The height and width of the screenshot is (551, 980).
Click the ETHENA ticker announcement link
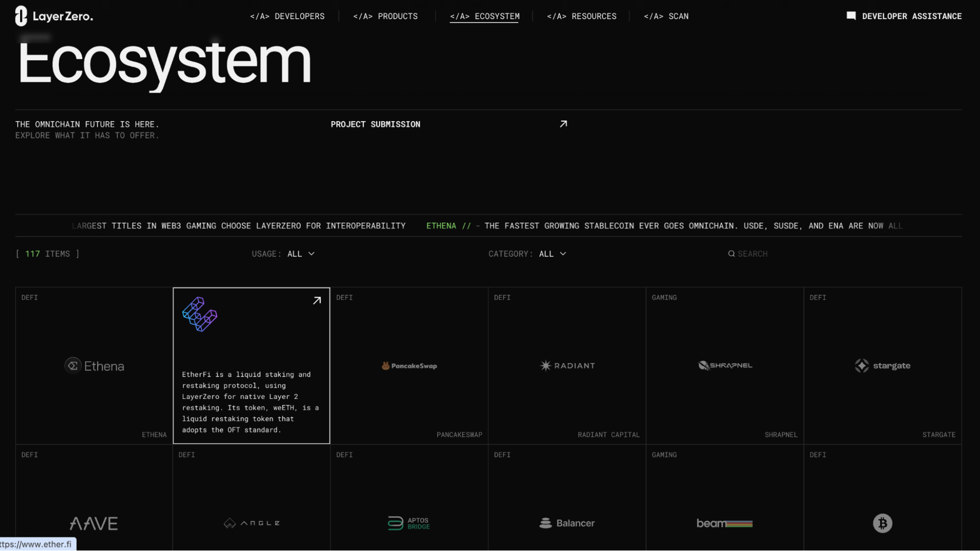[441, 226]
